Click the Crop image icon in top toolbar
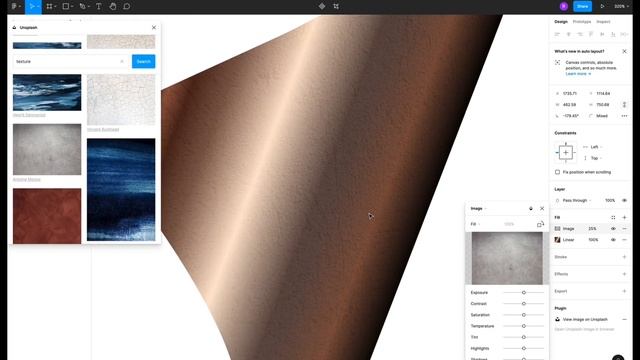Viewport: 640px width, 360px height. tap(336, 6)
